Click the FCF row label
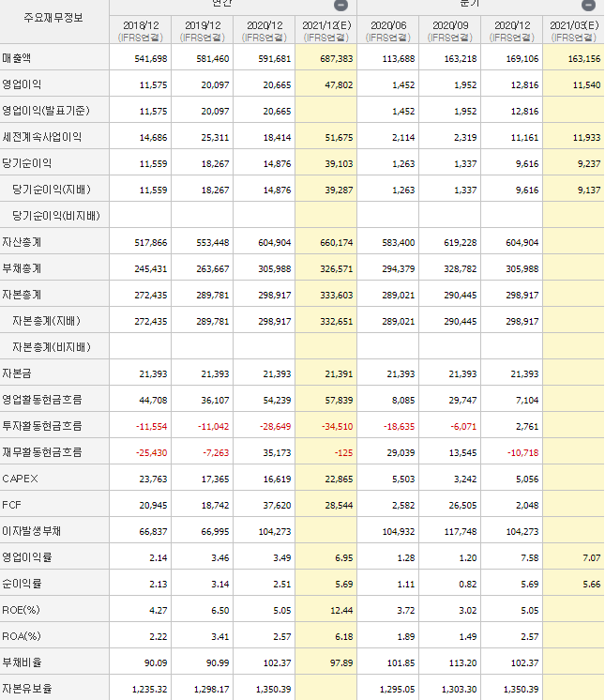 [11, 505]
